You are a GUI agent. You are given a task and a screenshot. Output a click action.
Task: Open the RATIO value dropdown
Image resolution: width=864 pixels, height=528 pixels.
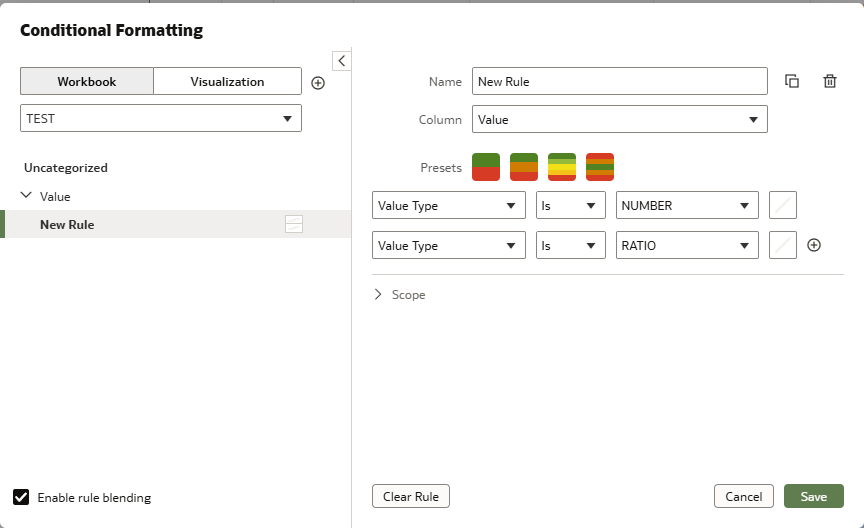tap(687, 245)
